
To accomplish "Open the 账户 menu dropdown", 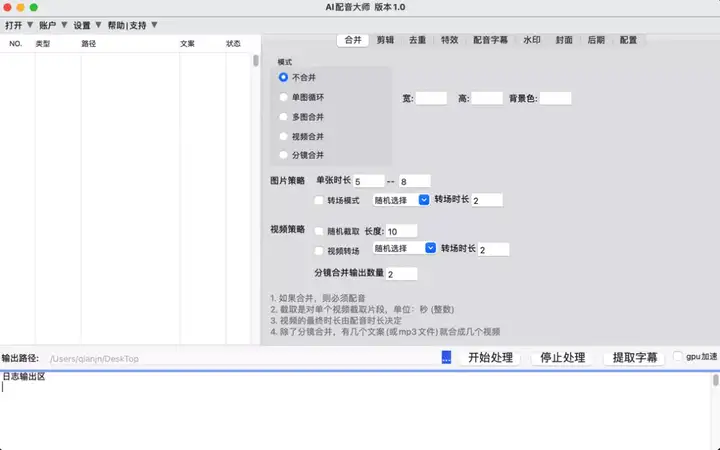I will (x=53, y=25).
